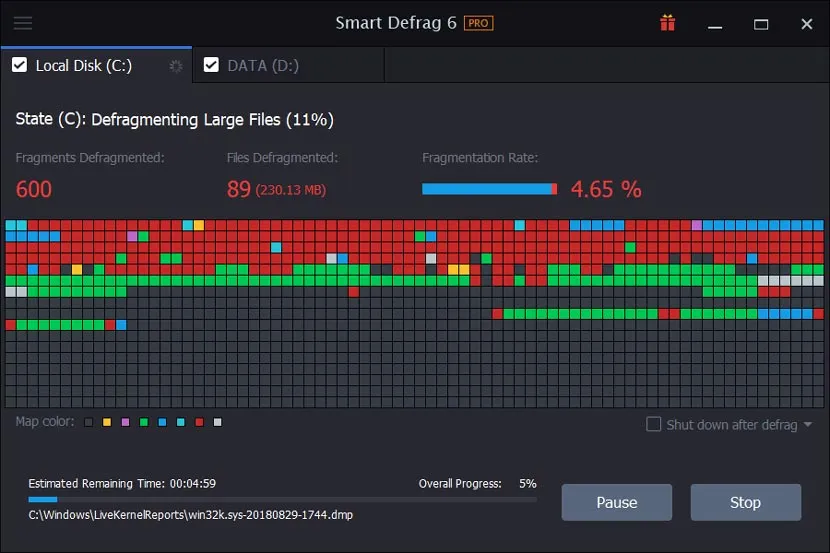Maximize the Smart Defrag window
Screen dimensions: 830x553
(761, 23)
